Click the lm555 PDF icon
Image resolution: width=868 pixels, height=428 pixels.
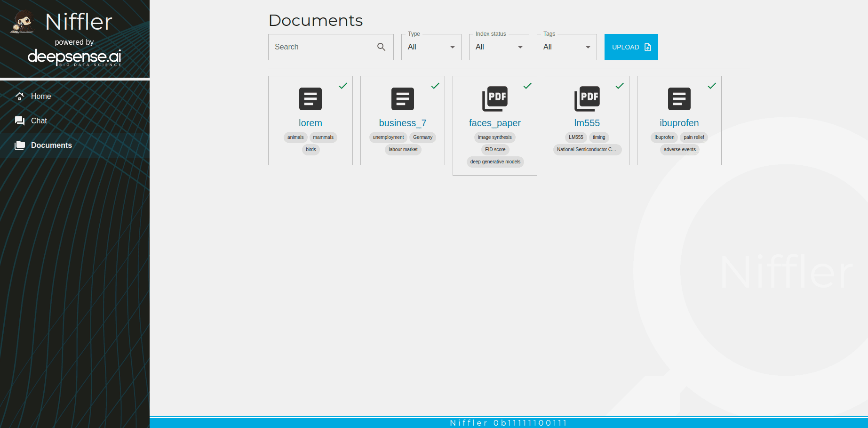coord(587,99)
